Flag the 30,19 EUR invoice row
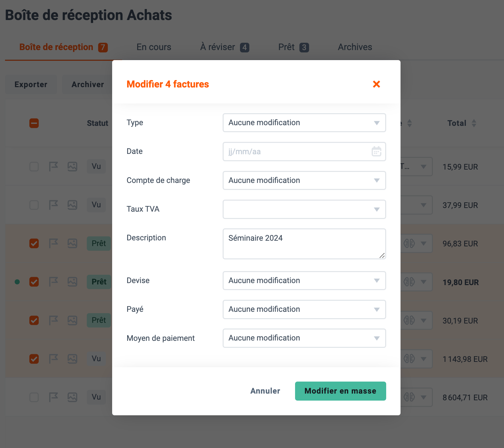Screen dimensions: 504x448 (53, 320)
